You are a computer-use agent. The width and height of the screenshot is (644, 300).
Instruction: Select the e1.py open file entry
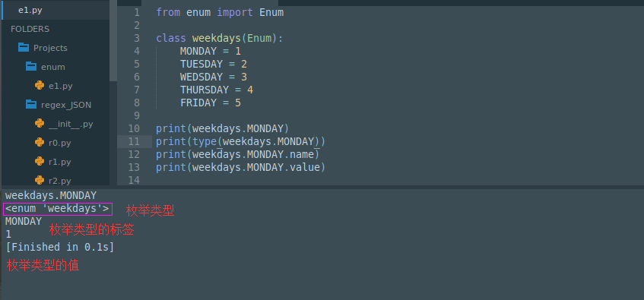tap(56, 11)
